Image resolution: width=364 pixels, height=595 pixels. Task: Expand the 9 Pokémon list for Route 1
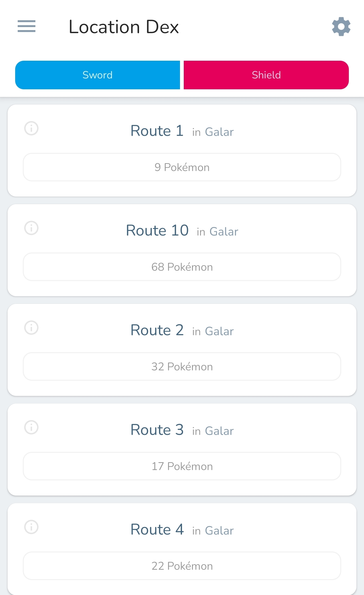182,167
